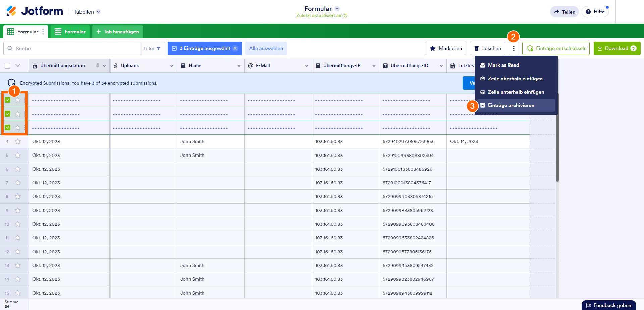Expand the Name column header menu
This screenshot has width=644, height=310.
point(239,66)
